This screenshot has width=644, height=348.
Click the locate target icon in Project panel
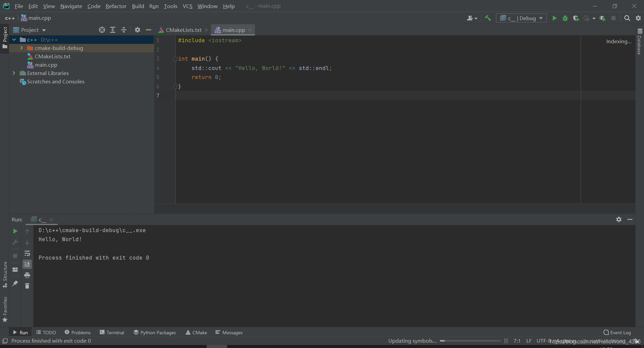point(102,30)
